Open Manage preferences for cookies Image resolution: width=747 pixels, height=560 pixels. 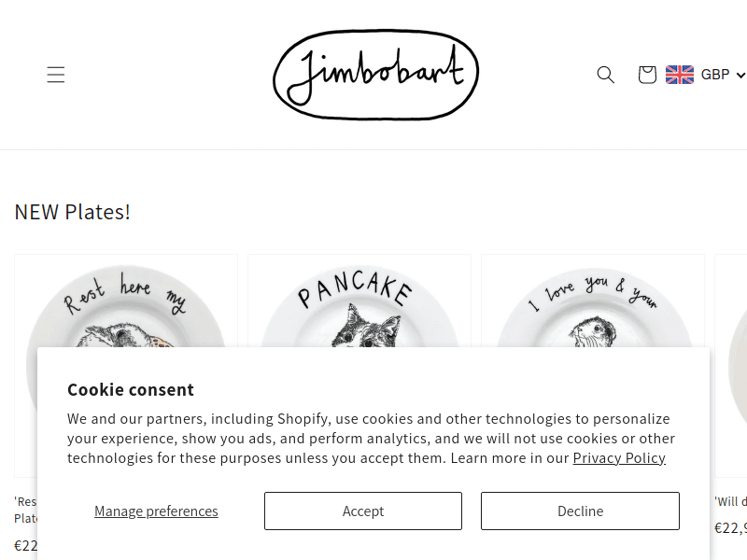point(156,511)
